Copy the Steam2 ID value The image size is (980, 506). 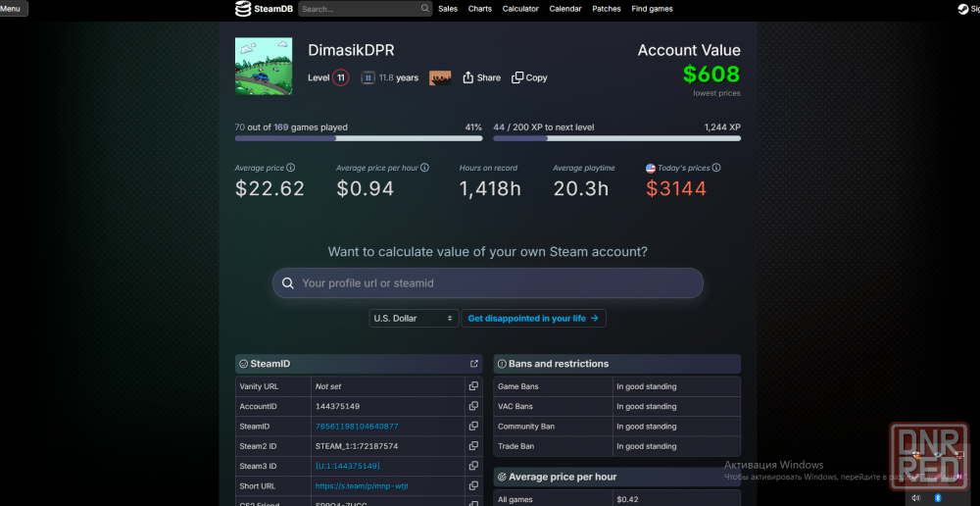coord(473,446)
